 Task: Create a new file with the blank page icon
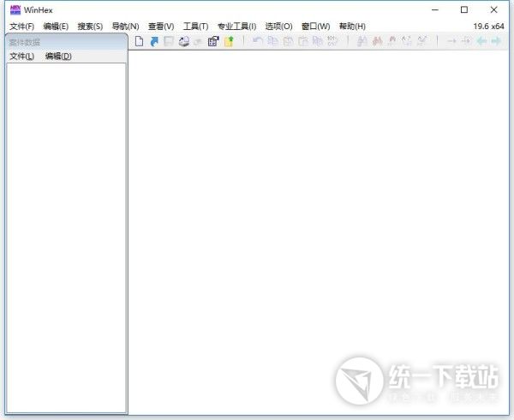pyautogui.click(x=139, y=41)
